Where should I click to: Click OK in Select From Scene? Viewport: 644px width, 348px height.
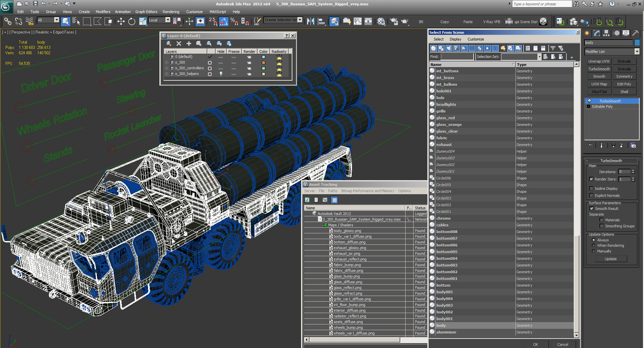[535, 344]
